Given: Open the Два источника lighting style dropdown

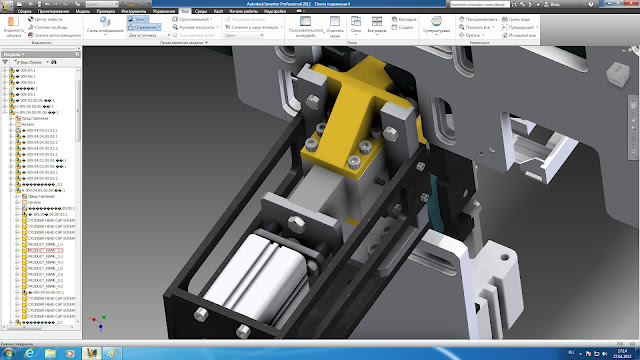Looking at the screenshot, I should click(149, 36).
